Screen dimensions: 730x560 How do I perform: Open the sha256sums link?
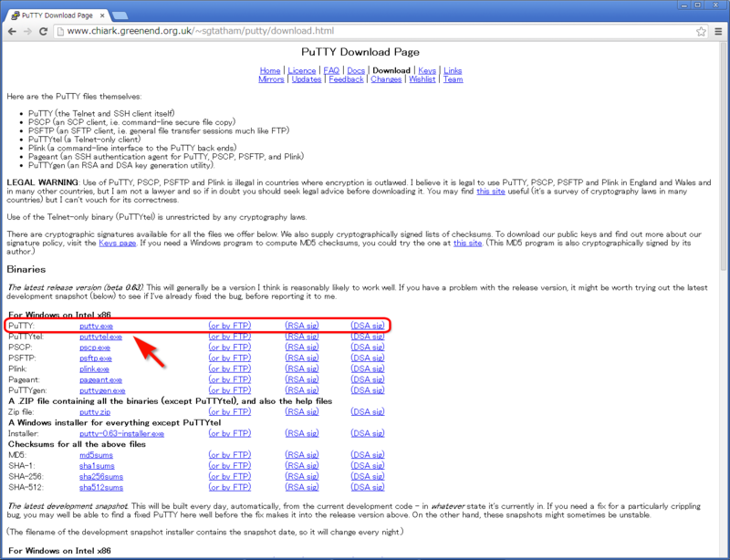pos(101,477)
